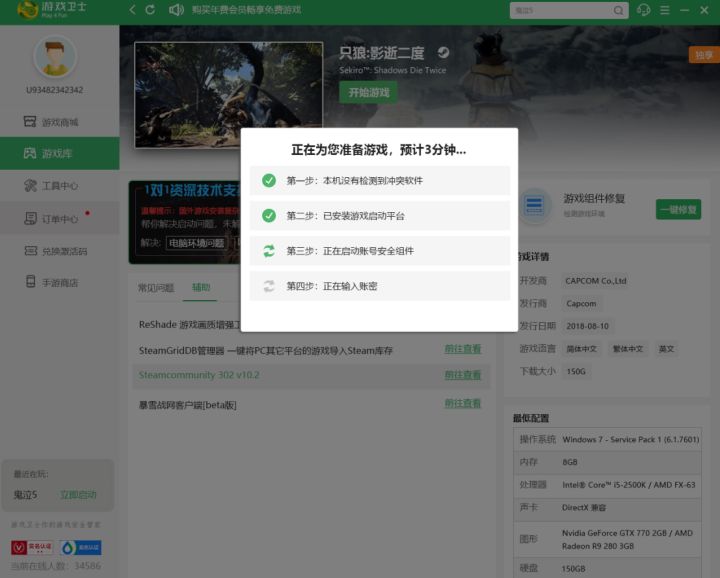
Task: Switch to the 常见问题 tab
Action: (x=156, y=288)
